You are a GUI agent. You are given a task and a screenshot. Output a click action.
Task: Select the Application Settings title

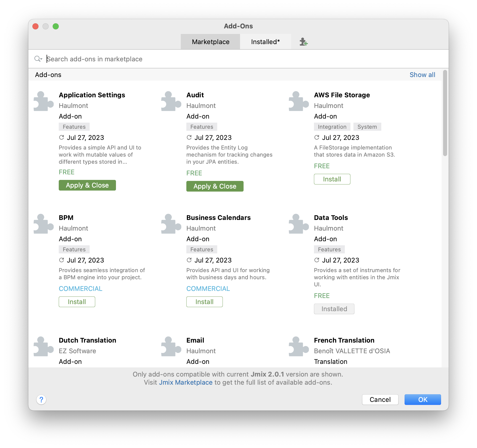[92, 95]
